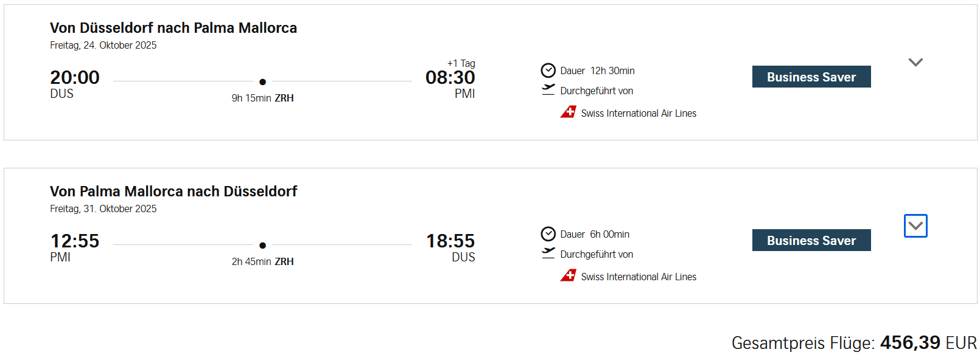980x355 pixels.
Task: Expand the Düsseldorf to Palma flight details
Action: pyautogui.click(x=915, y=63)
